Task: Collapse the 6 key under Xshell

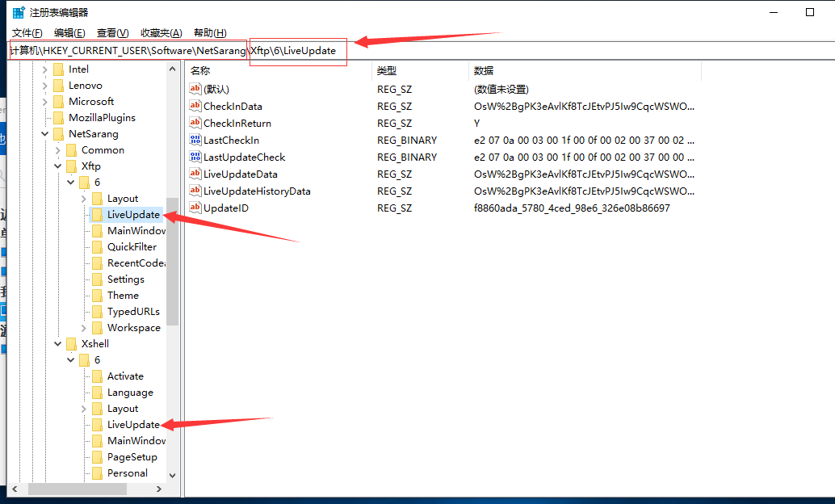Action: tap(70, 360)
